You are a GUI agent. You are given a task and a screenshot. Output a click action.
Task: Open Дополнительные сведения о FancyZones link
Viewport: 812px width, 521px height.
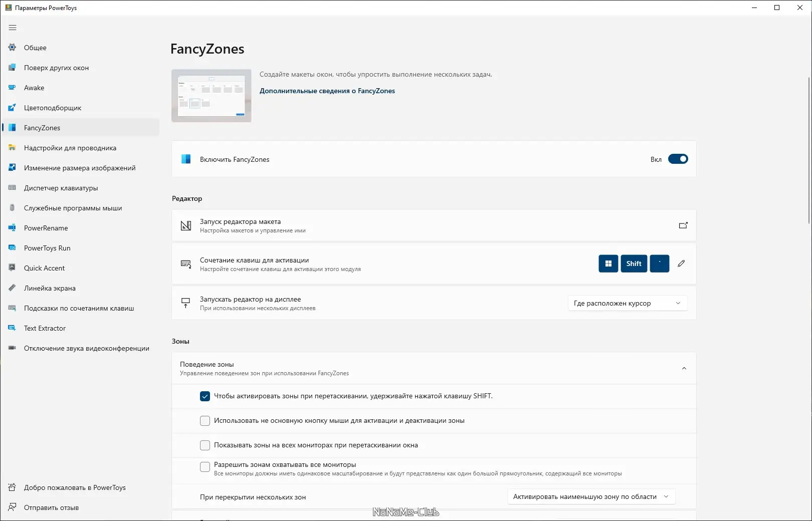(327, 91)
